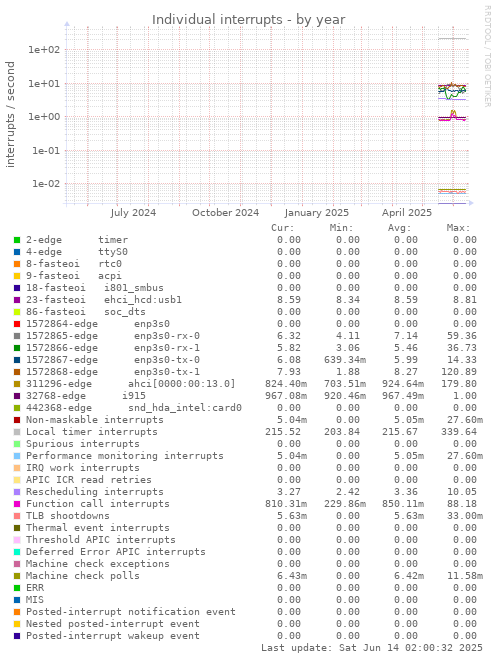The height and width of the screenshot is (660, 497).
Task: Click the RRDTOOL / TOBI OETIKER watermark
Action: [x=487, y=56]
